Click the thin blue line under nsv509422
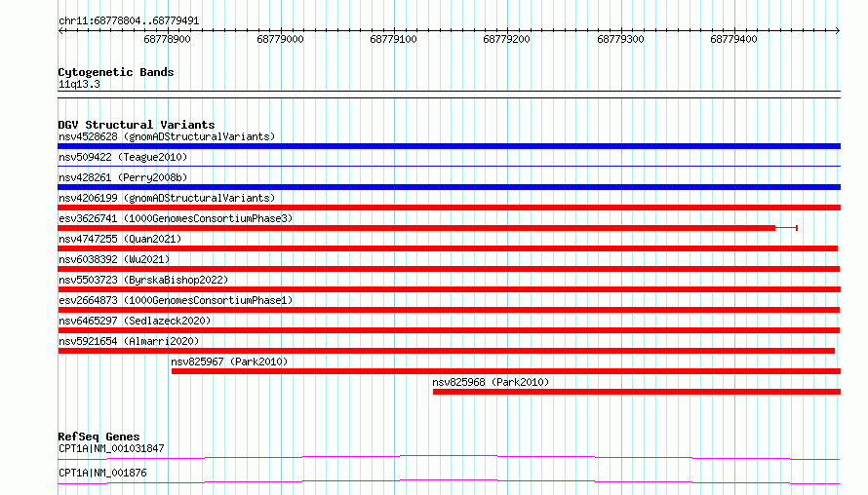Screen dimensions: 868x495 pyautogui.click(x=449, y=166)
